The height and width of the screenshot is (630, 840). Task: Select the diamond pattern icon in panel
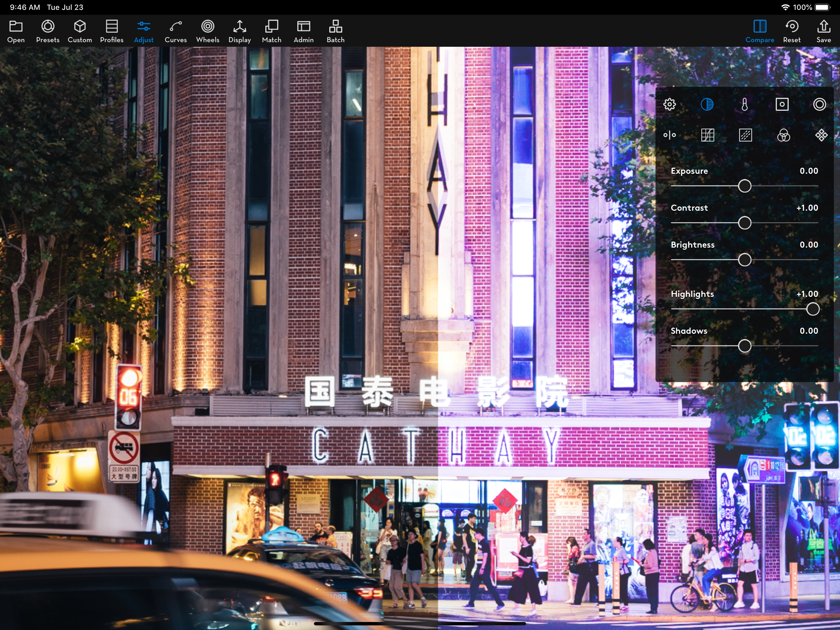(x=821, y=135)
